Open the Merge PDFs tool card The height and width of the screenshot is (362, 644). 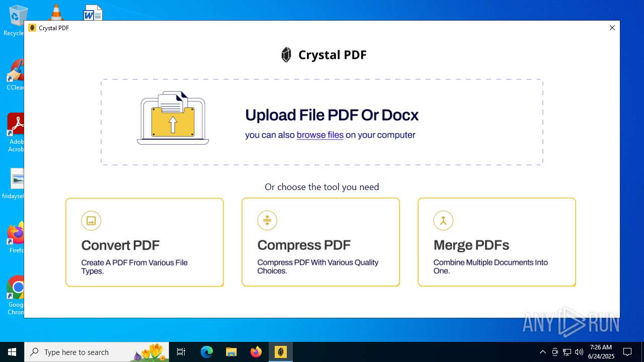pyautogui.click(x=497, y=242)
